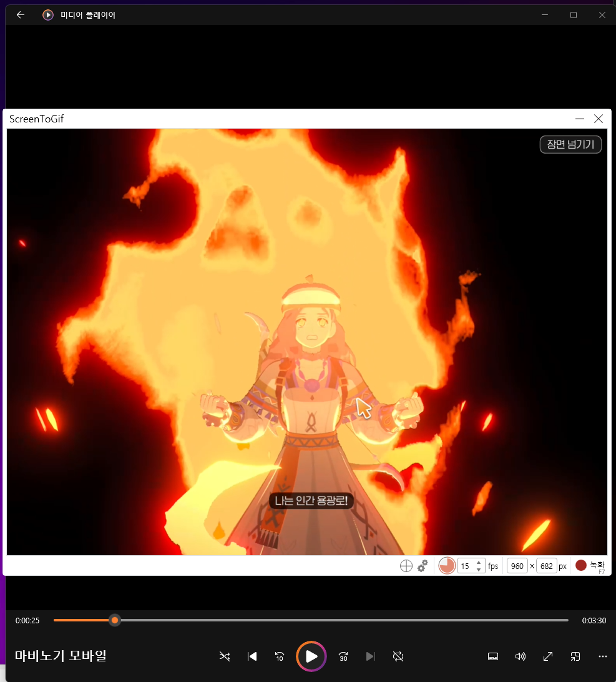Switch to mini player view
This screenshot has width=616, height=682.
pyautogui.click(x=575, y=656)
